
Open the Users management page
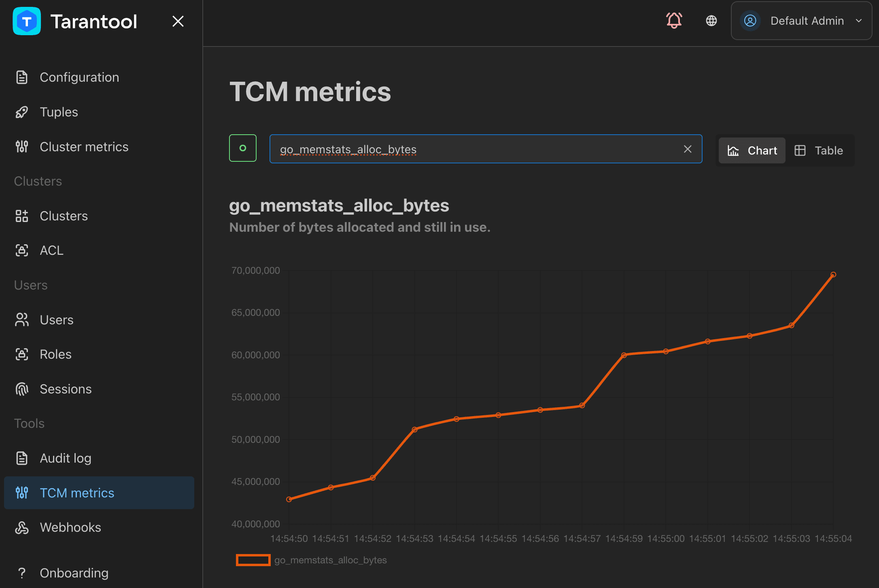point(99,320)
